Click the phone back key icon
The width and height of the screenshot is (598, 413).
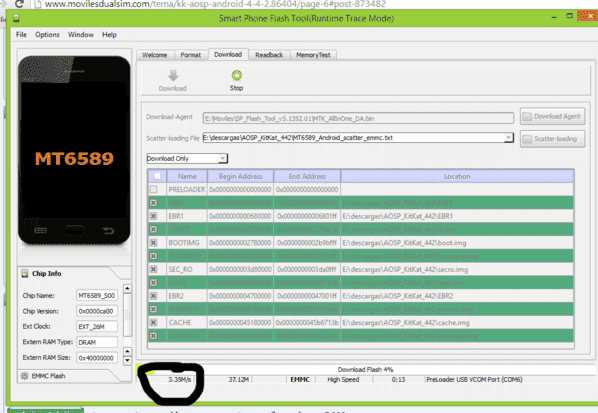[x=108, y=230]
